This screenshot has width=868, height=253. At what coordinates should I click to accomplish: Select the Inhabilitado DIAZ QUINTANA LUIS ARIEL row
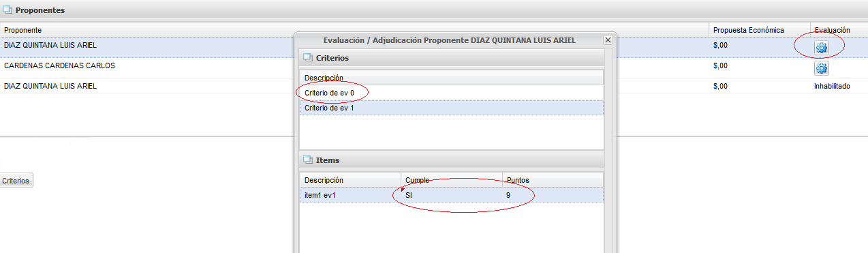click(434, 87)
